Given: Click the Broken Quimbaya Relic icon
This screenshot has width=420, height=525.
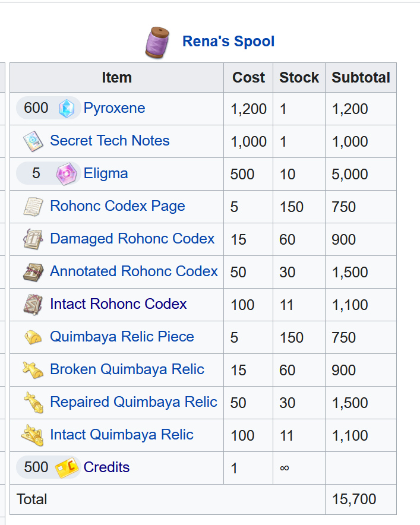Looking at the screenshot, I should click(33, 370).
